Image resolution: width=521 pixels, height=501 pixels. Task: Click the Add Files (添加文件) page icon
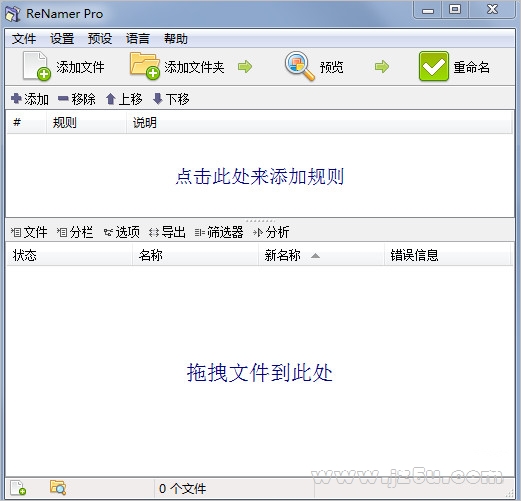coord(37,66)
